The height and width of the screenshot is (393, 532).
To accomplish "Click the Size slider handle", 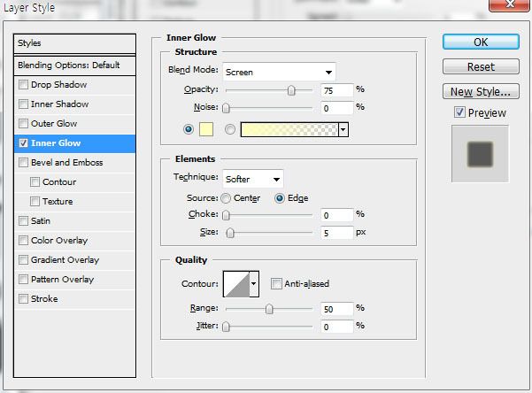I will click(230, 233).
